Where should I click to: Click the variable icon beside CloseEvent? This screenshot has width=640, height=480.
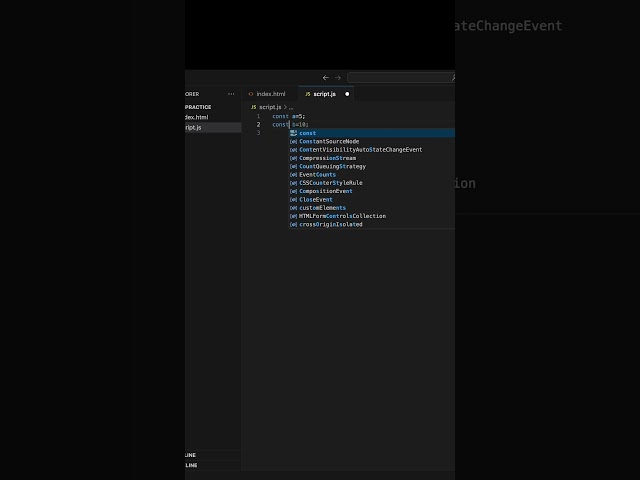click(x=293, y=200)
